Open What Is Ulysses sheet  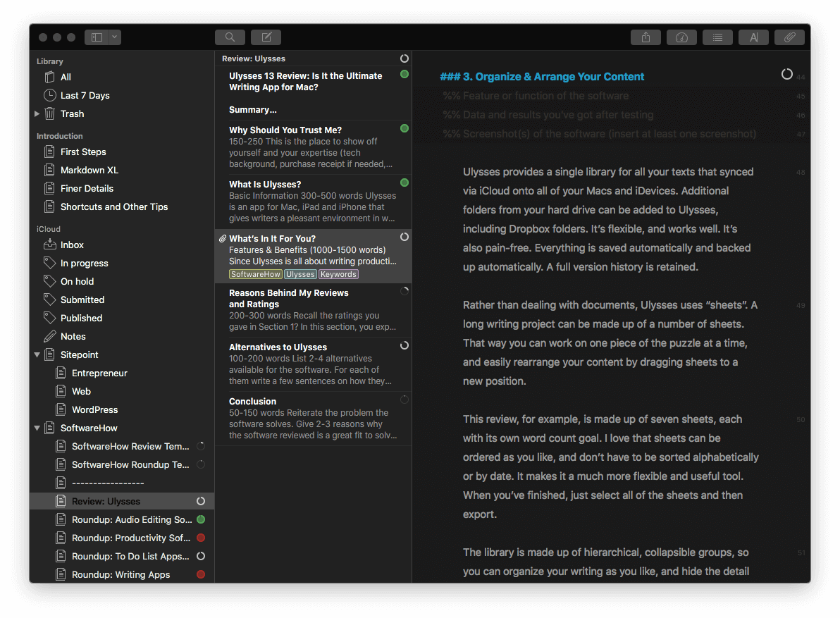click(x=314, y=202)
